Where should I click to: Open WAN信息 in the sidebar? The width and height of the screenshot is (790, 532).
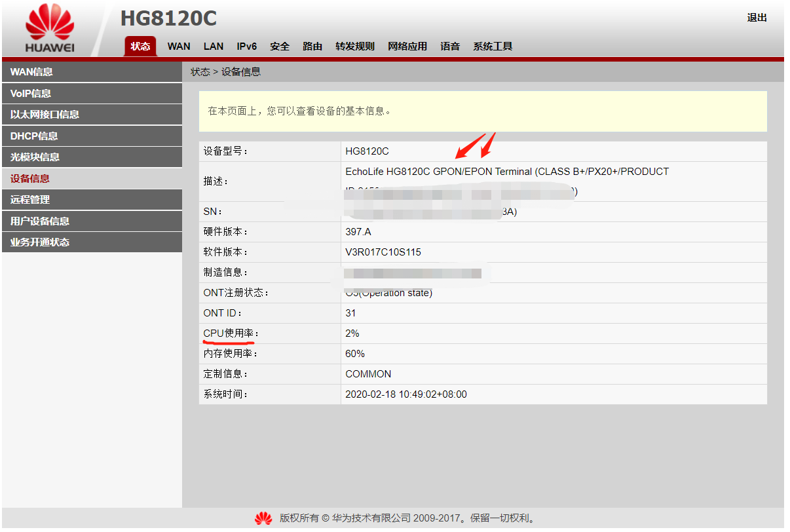(x=92, y=72)
